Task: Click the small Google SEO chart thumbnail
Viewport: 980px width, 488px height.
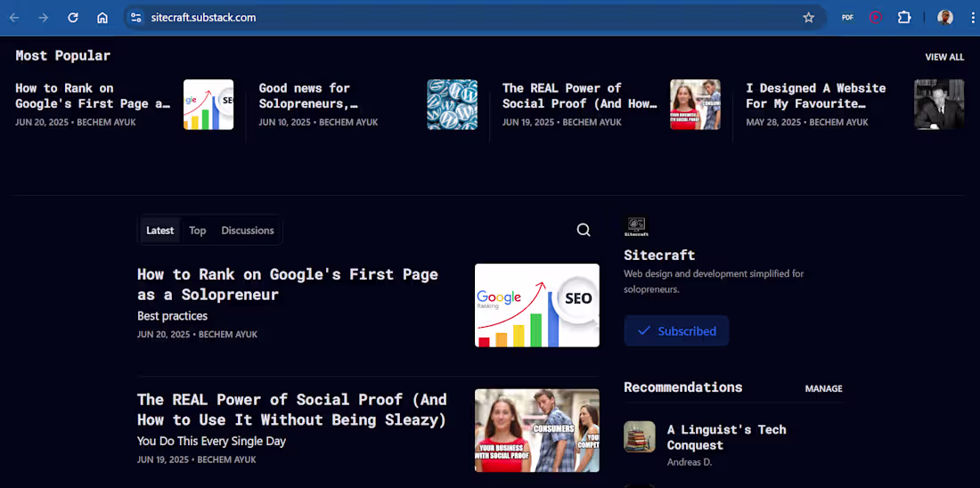Action: (208, 104)
